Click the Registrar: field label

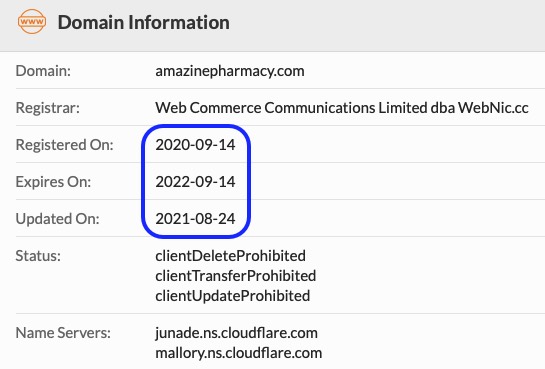(48, 108)
